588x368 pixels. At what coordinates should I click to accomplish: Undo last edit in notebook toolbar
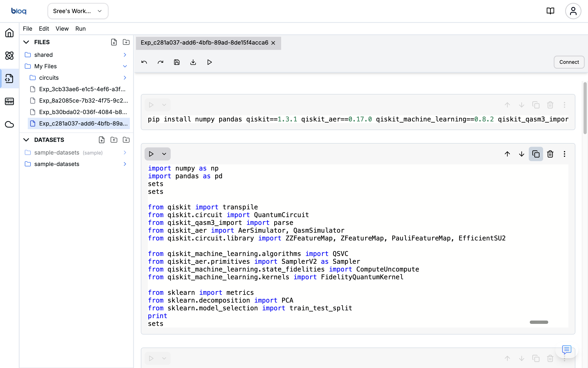(x=144, y=62)
